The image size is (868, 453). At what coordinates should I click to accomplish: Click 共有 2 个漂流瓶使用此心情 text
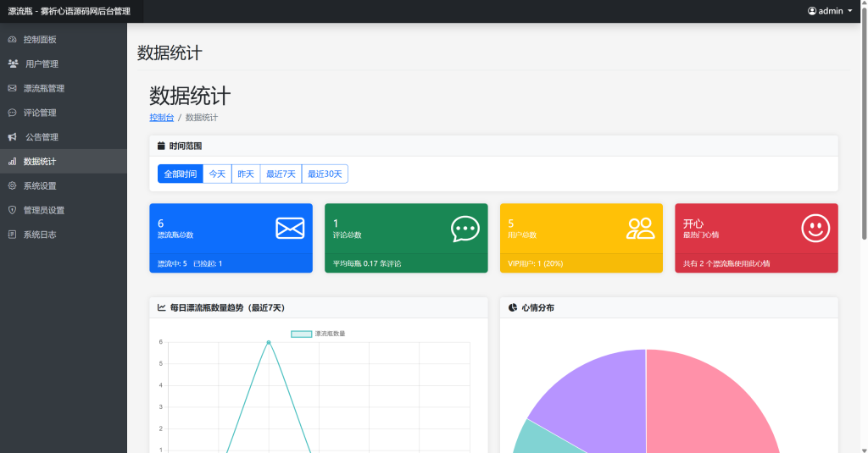pos(726,263)
